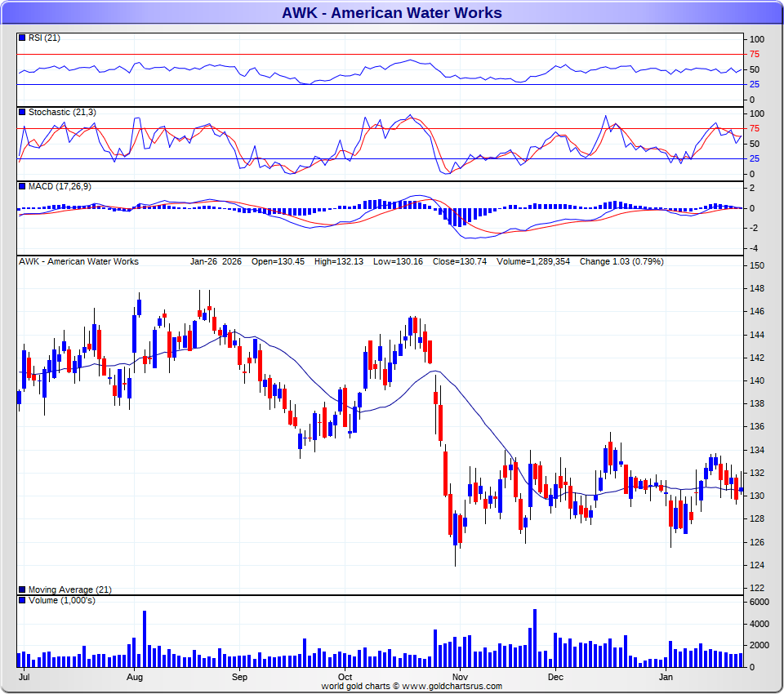Click the Change 1.03 (0.79%) readout

[621, 262]
